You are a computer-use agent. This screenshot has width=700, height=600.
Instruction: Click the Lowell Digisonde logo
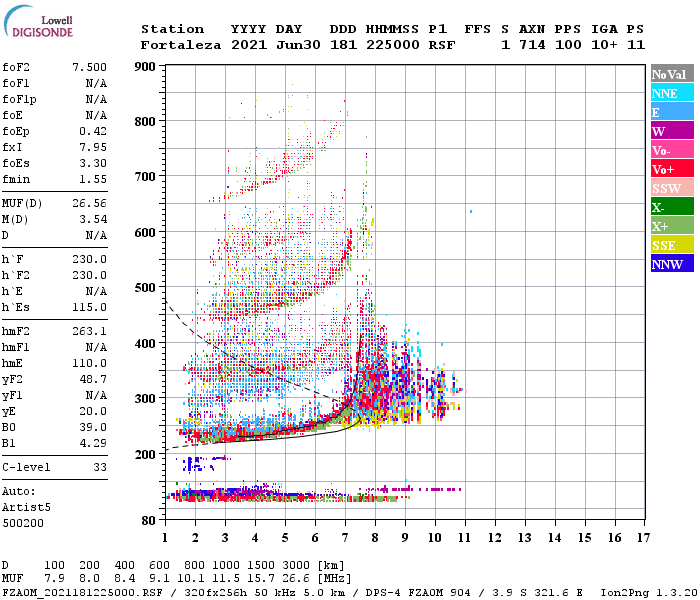(38, 22)
